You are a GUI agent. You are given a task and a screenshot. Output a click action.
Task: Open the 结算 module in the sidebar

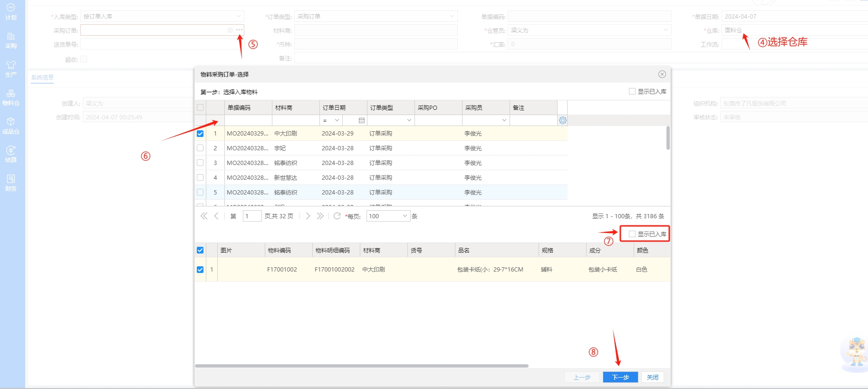click(10, 155)
